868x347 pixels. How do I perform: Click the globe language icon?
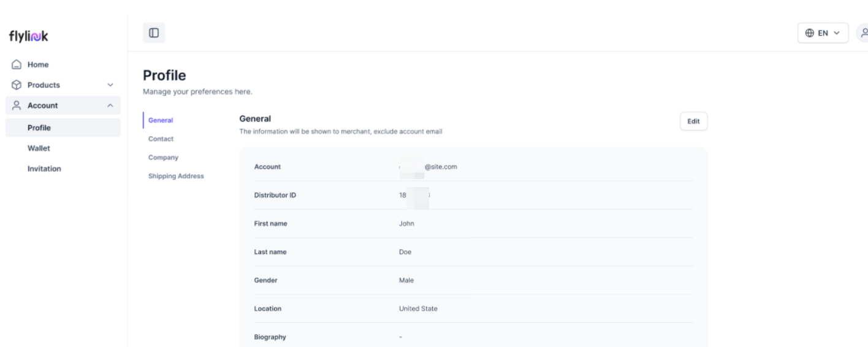810,33
